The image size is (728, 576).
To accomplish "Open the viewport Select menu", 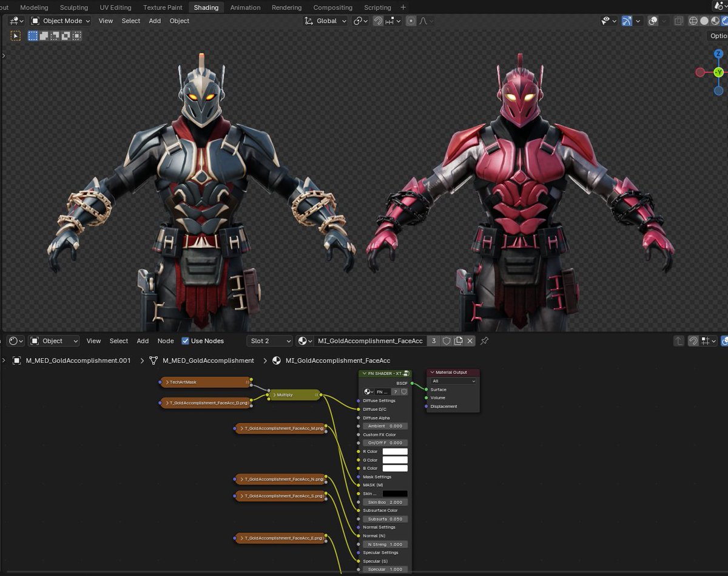I will 131,21.
